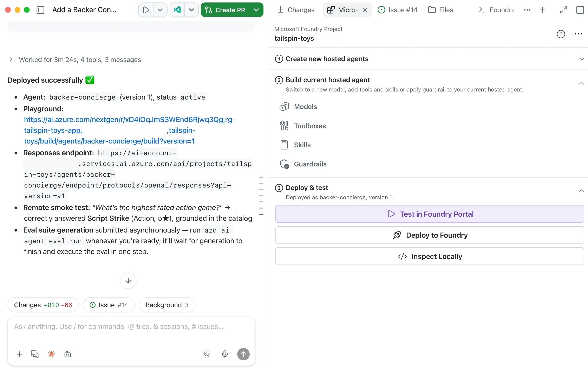Click the Inspect Locally button
Viewport: 588px width, 368px height.
pos(430,256)
